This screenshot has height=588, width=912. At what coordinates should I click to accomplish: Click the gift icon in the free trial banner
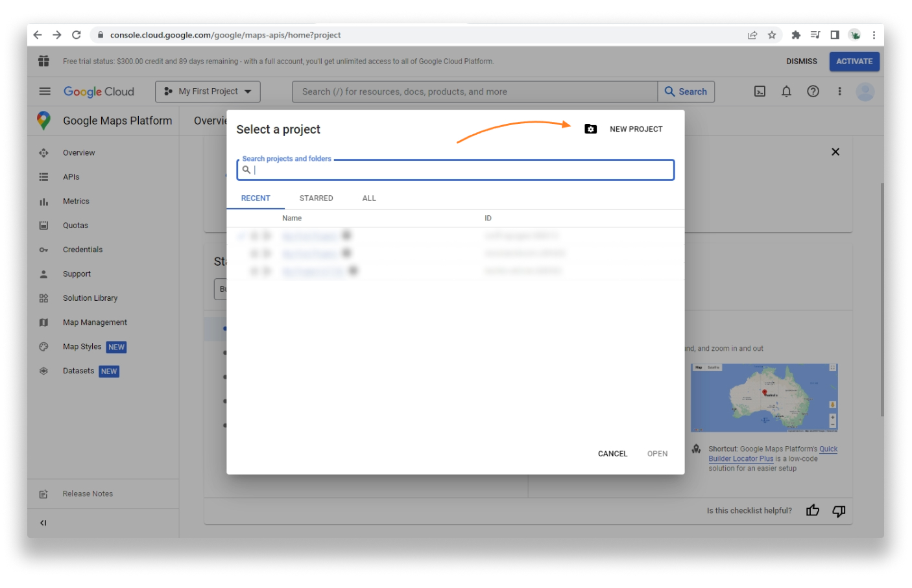pos(43,61)
